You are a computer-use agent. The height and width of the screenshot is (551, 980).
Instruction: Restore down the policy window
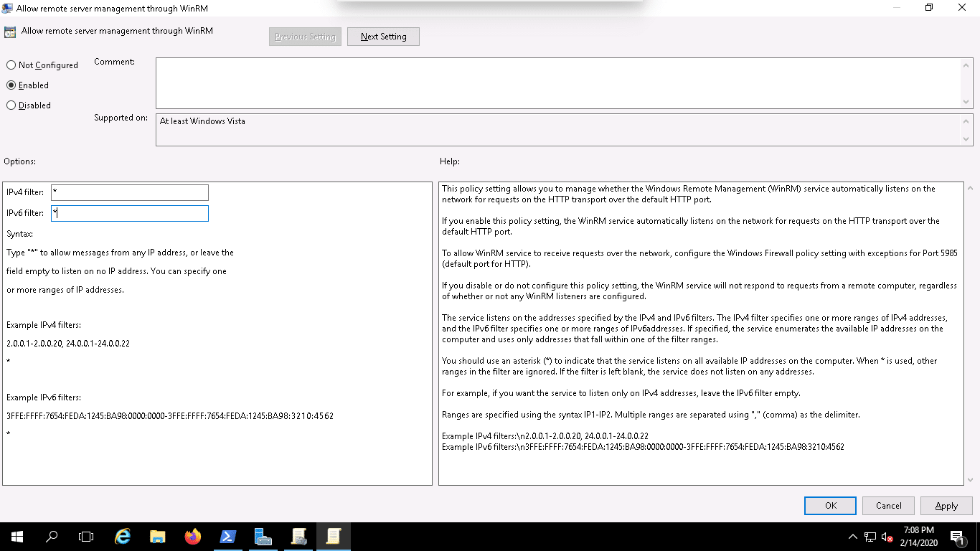(x=929, y=8)
